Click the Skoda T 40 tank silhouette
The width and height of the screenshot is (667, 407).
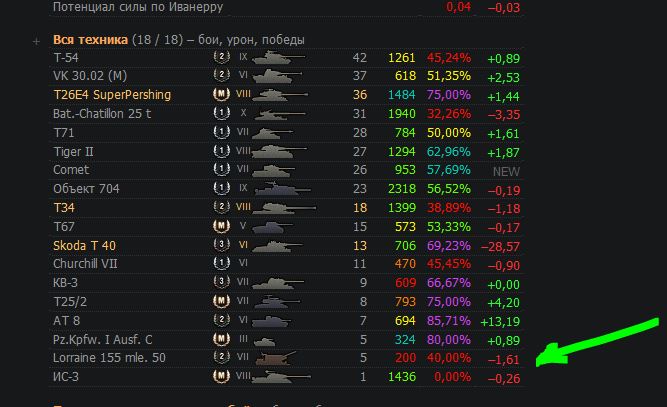277,246
